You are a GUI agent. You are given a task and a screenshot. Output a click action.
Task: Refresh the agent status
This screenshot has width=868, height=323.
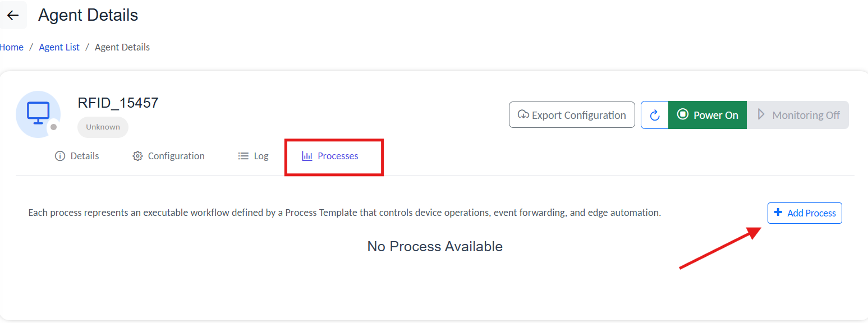pyautogui.click(x=654, y=115)
